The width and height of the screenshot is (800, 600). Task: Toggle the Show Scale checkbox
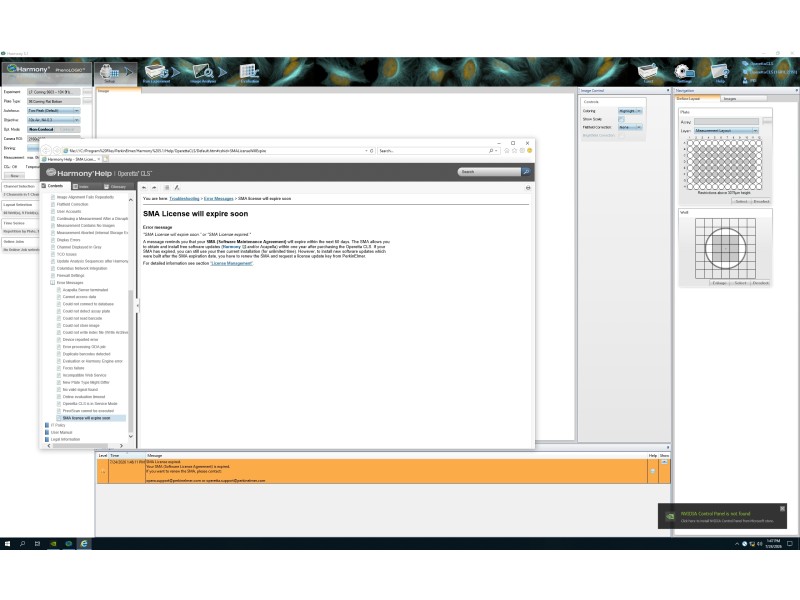tap(621, 119)
